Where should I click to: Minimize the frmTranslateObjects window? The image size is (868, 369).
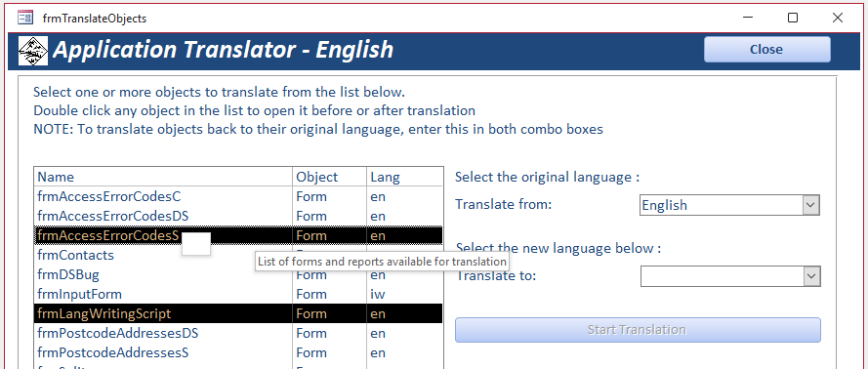pos(749,18)
